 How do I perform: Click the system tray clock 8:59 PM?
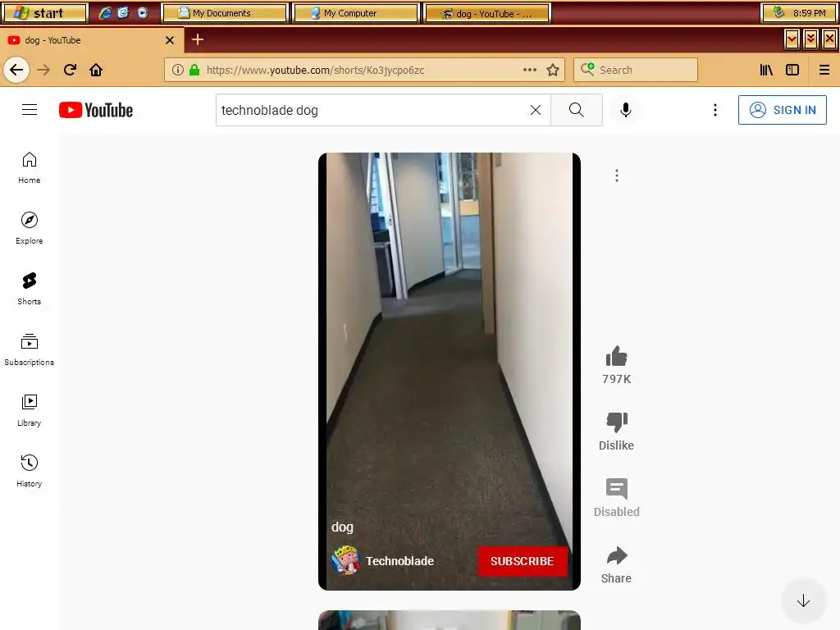[x=809, y=13]
